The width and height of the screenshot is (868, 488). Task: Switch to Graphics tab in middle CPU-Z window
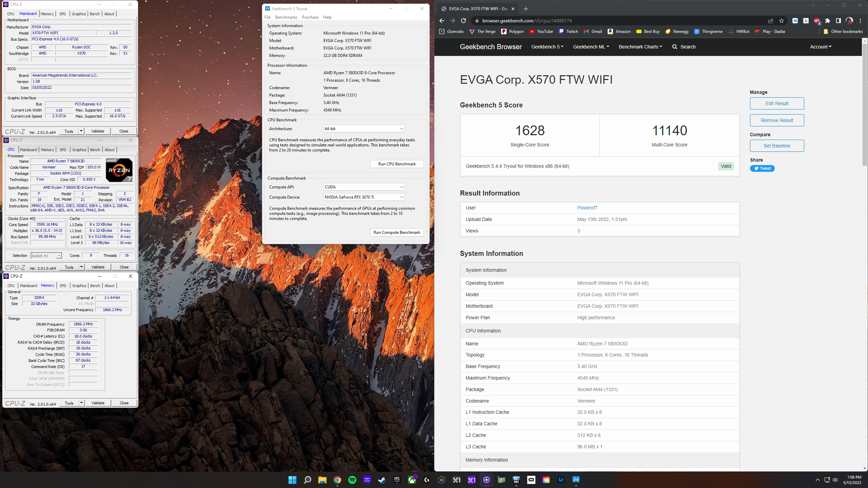click(79, 150)
